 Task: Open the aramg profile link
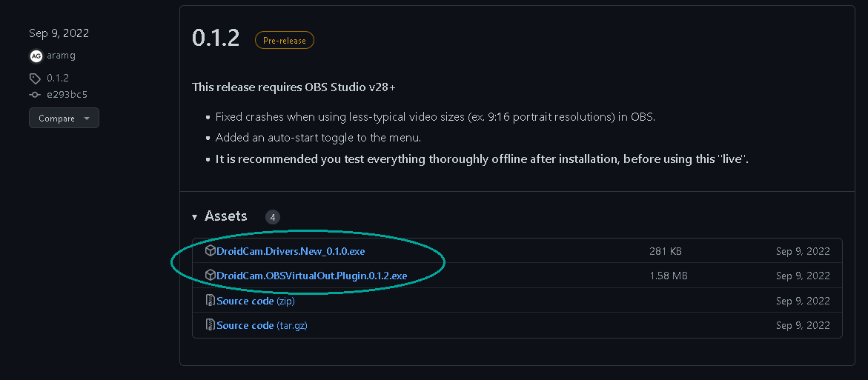[x=62, y=56]
